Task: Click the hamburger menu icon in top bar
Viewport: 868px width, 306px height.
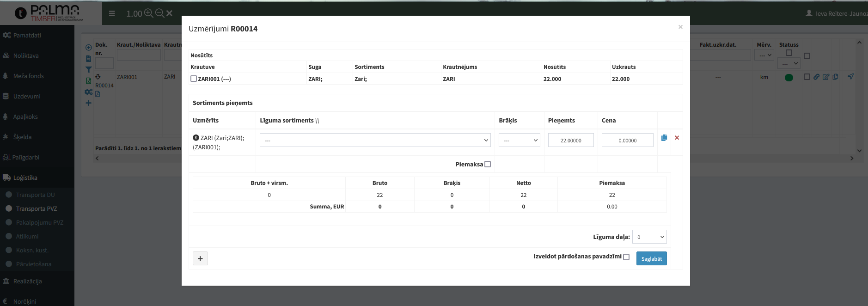Action: [112, 13]
